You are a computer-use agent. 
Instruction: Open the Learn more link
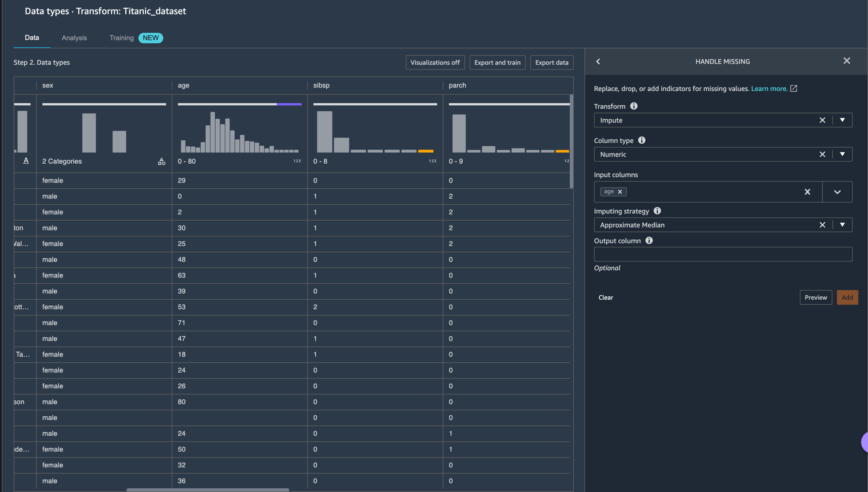(769, 89)
